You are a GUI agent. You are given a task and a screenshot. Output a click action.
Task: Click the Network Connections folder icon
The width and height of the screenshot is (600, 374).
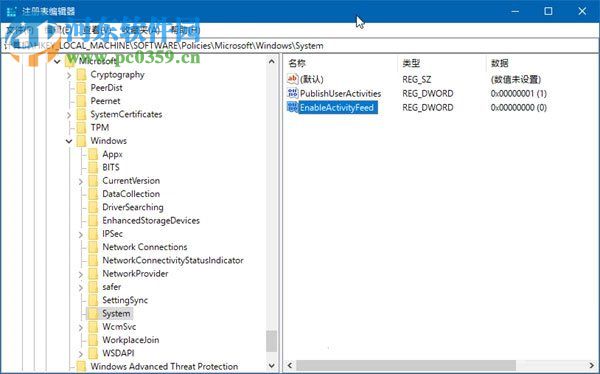click(x=93, y=247)
